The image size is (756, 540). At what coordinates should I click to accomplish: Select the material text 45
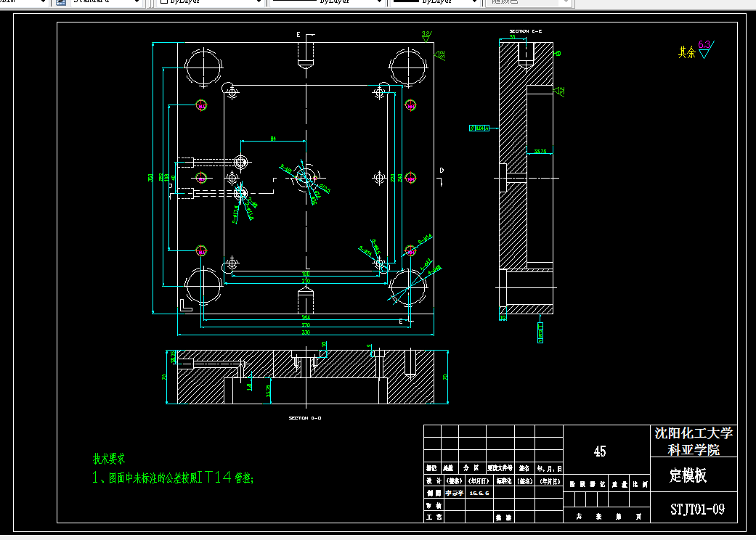point(600,451)
